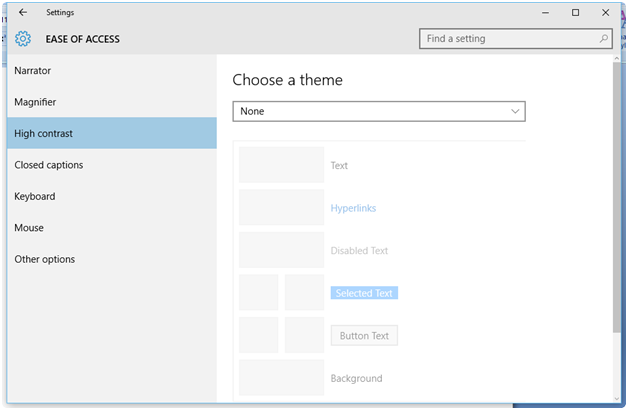Show Other options page
628x410 pixels.
click(45, 259)
